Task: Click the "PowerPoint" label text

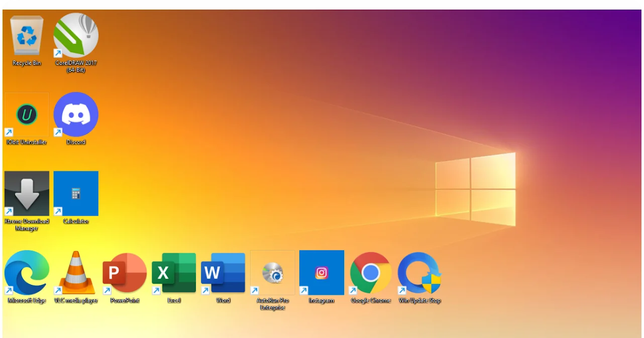Action: [125, 300]
